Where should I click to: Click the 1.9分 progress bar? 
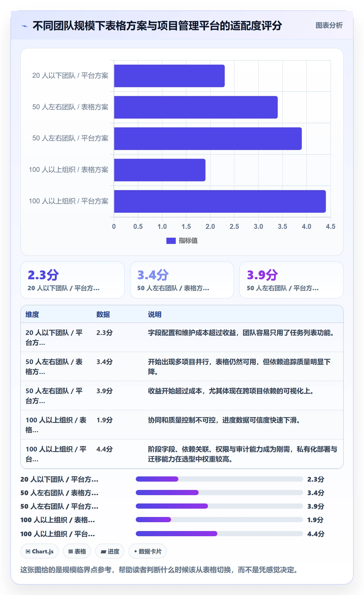219,520
